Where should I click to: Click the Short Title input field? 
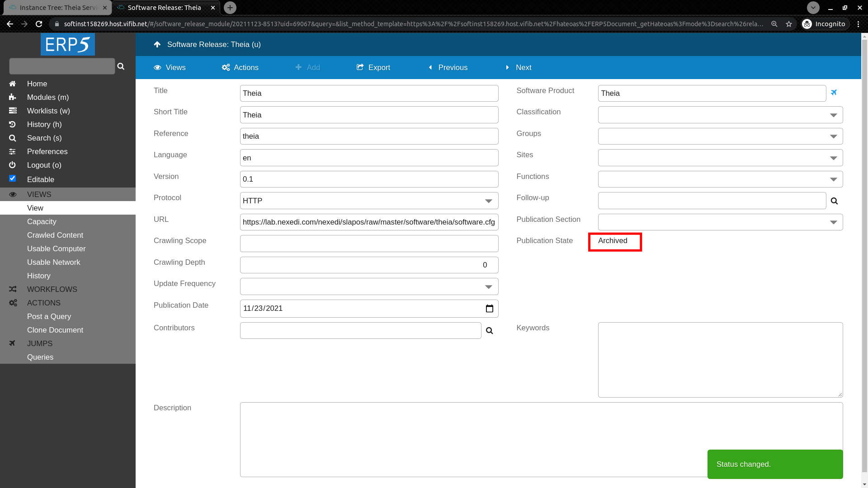tap(369, 115)
